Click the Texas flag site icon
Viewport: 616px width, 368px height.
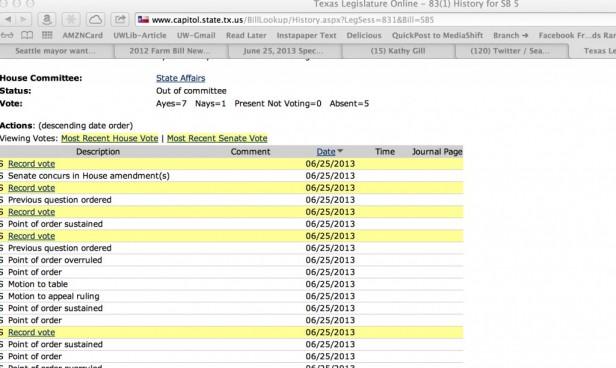coord(143,20)
